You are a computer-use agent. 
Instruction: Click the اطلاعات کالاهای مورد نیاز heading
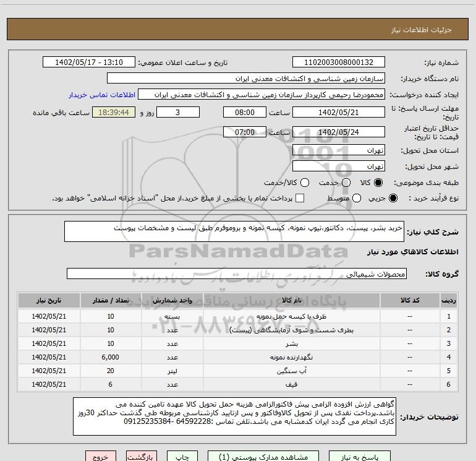click(413, 252)
